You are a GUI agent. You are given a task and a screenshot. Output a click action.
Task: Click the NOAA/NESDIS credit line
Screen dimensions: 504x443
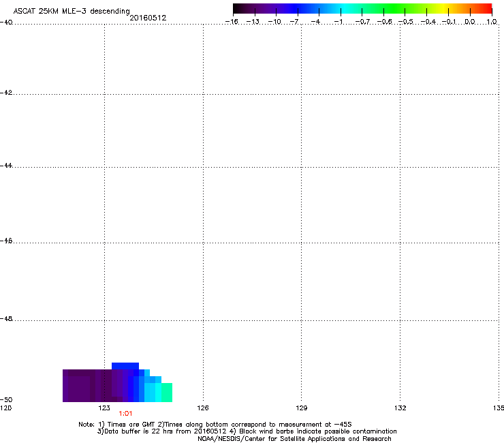[x=294, y=439]
